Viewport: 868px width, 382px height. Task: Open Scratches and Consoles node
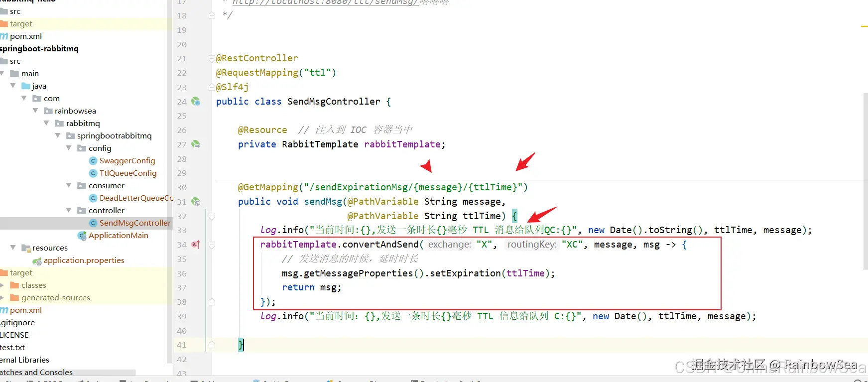[x=36, y=373]
